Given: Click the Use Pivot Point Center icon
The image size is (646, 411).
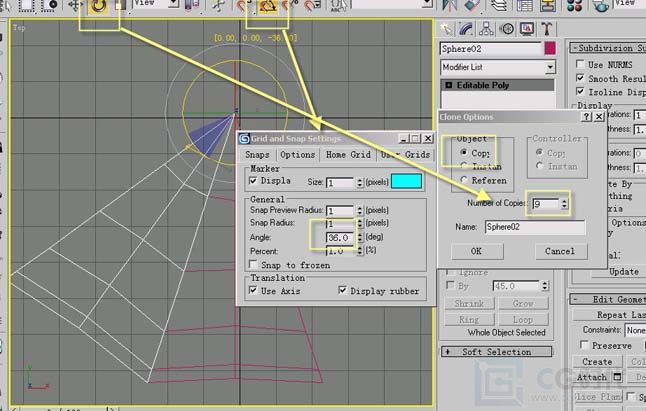Looking at the screenshot, I should tap(192, 5).
